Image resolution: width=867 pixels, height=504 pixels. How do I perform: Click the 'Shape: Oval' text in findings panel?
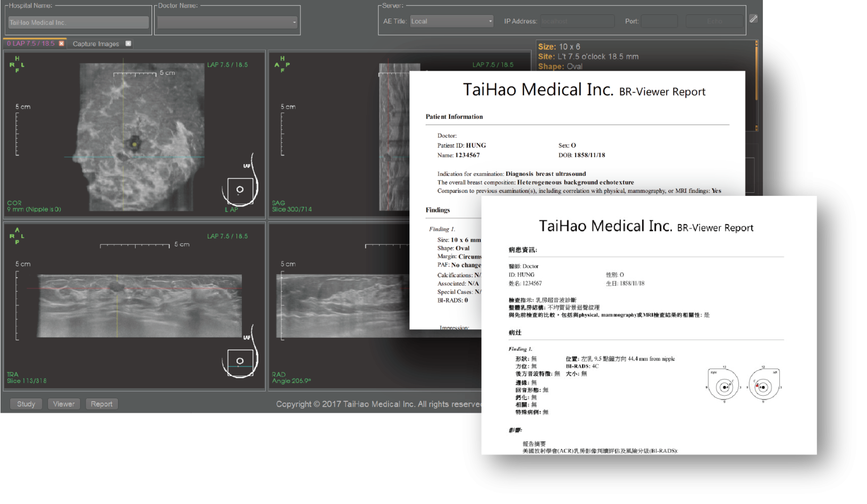pyautogui.click(x=560, y=66)
